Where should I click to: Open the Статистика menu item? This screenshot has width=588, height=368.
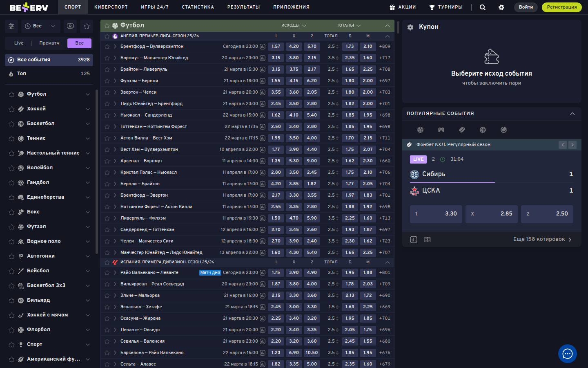click(x=198, y=7)
